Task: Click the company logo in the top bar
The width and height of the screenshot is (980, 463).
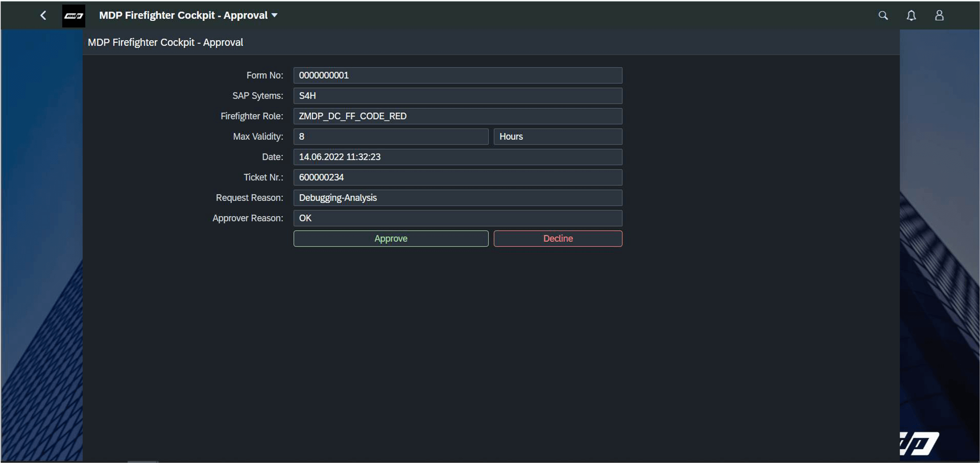Action: point(74,15)
